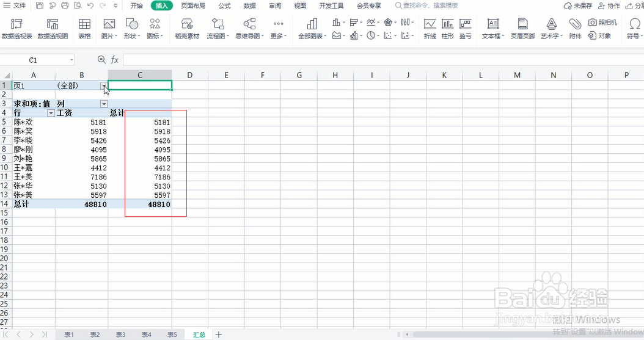
Task: Click the insert function fx button
Action: point(115,60)
